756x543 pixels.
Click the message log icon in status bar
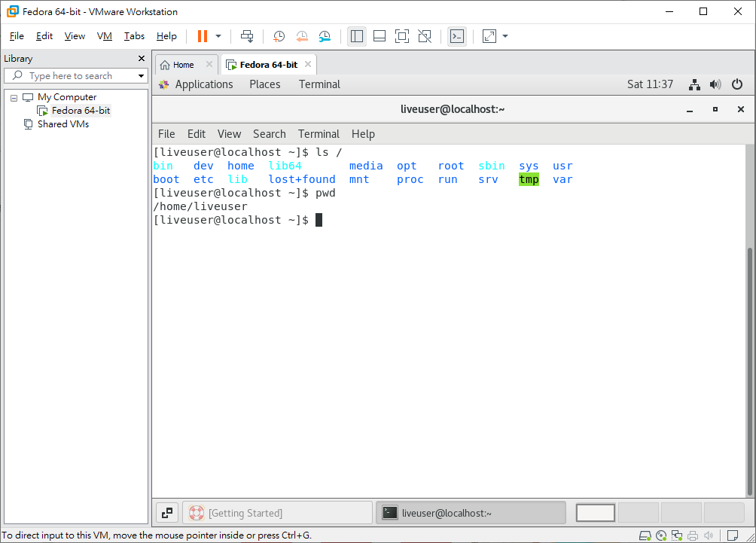[x=733, y=535]
